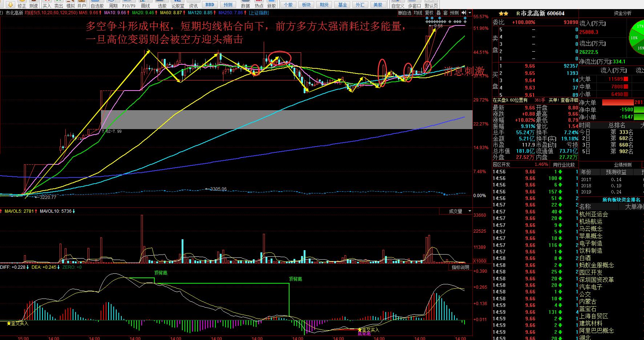The height and width of the screenshot is (340, 644).
Task: Click the 多窗口 multi-window icon
Action: click(414, 4)
